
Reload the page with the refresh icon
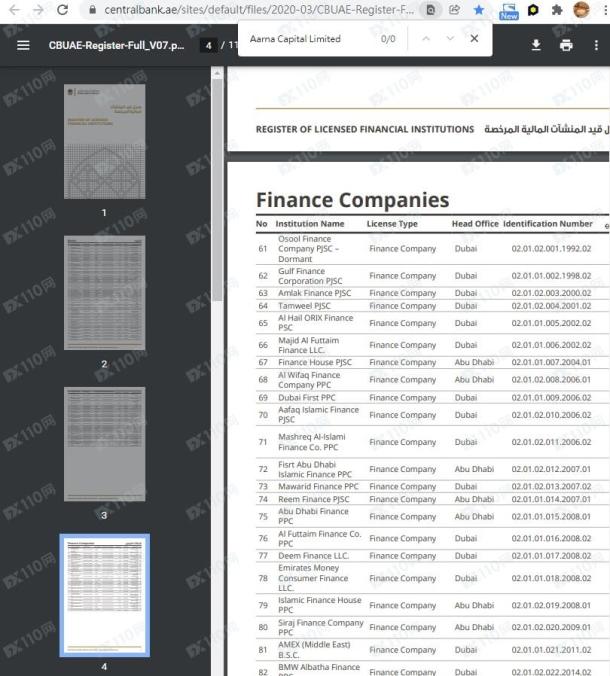click(x=63, y=9)
